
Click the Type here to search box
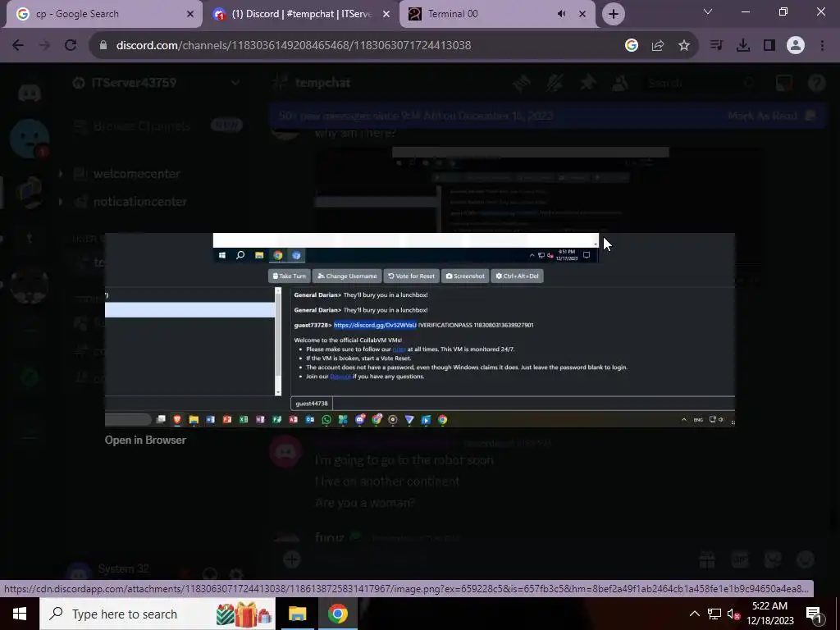(x=158, y=614)
